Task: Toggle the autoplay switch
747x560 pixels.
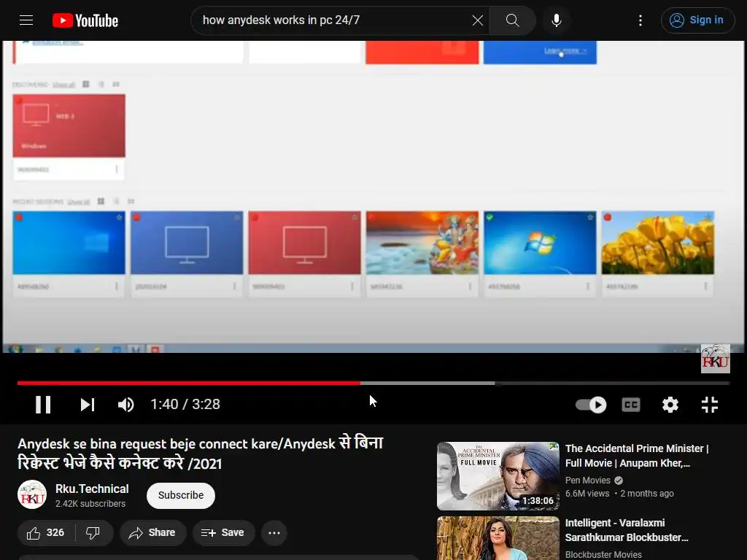Action: [591, 405]
